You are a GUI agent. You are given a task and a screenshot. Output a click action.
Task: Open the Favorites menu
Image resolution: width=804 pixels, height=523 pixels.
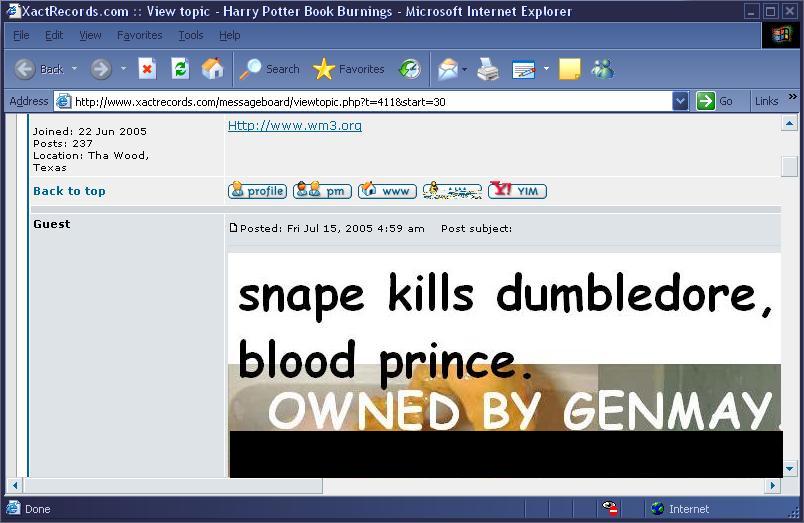click(139, 35)
